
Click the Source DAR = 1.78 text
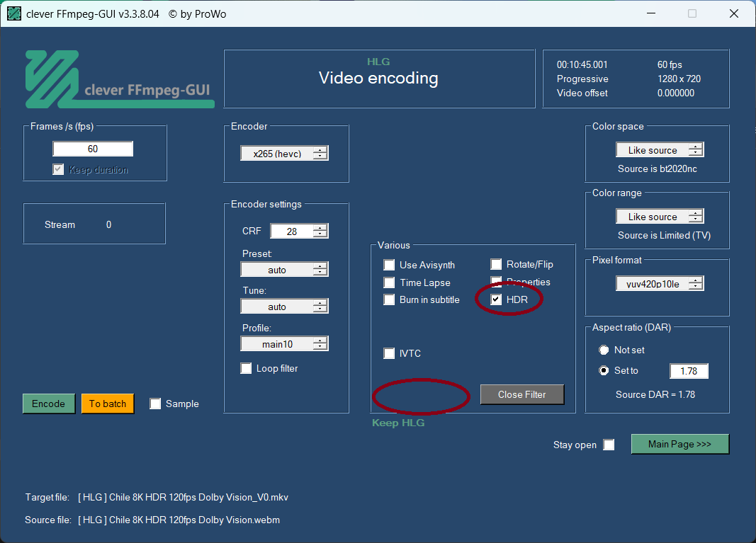point(655,394)
